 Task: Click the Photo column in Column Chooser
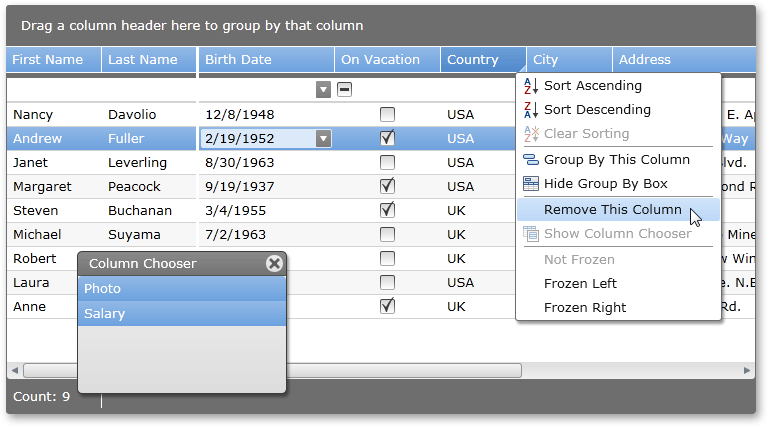(182, 289)
